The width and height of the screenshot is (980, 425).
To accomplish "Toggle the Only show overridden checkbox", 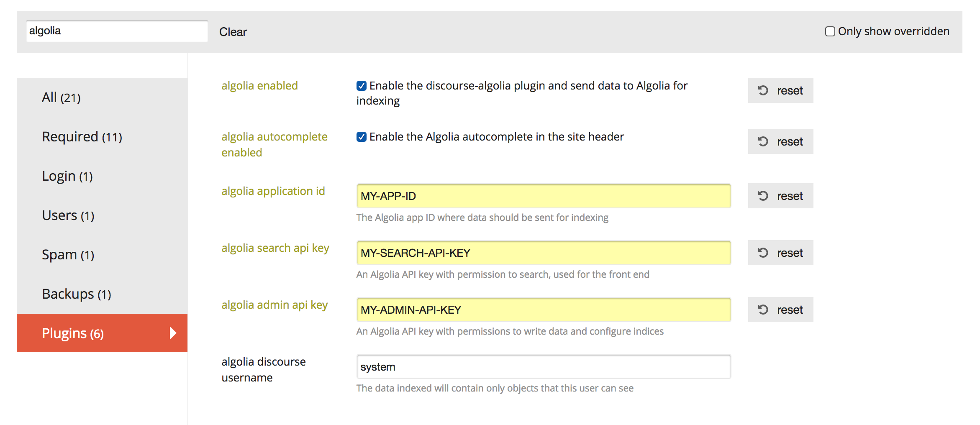I will tap(830, 31).
